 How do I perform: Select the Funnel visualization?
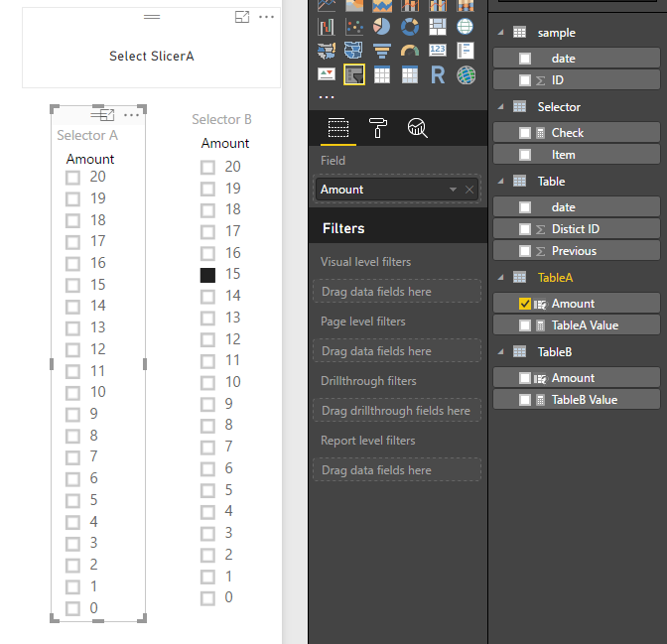(381, 51)
